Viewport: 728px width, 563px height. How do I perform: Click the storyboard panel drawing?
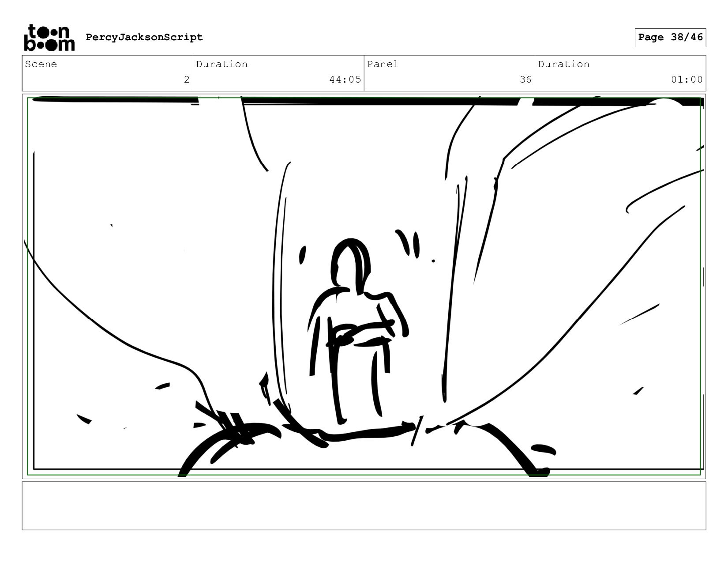[364, 286]
